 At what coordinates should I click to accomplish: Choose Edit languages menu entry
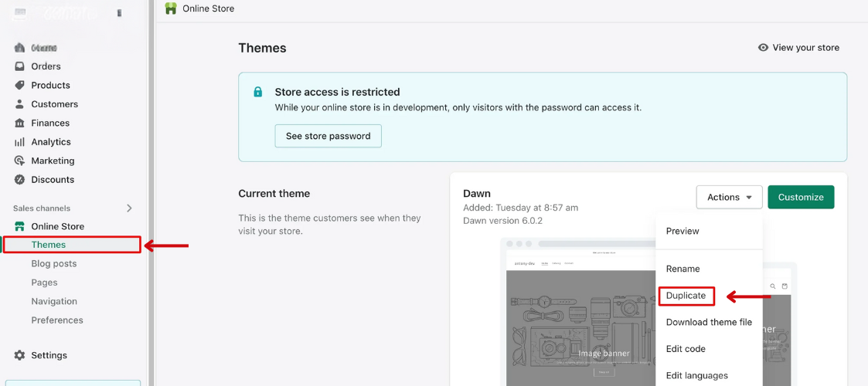tap(696, 375)
